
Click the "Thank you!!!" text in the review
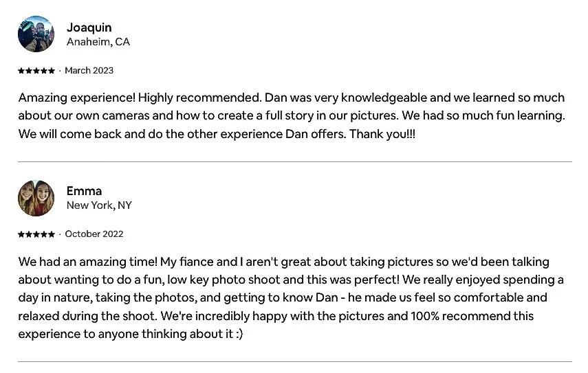(x=382, y=134)
